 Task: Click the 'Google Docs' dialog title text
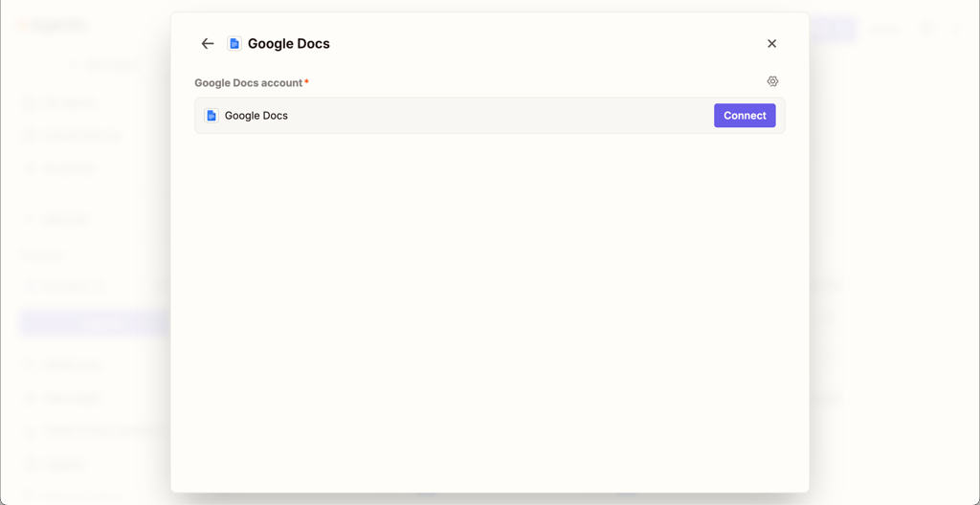[x=289, y=44]
